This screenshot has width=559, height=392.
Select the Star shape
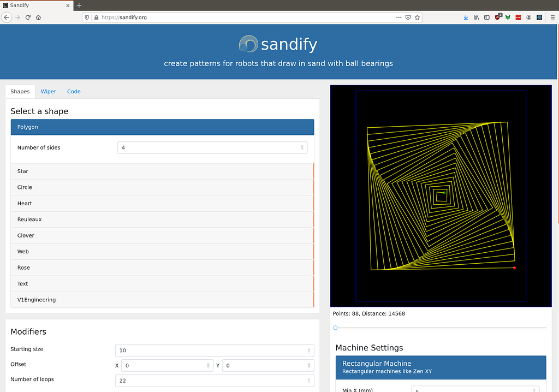pos(162,171)
